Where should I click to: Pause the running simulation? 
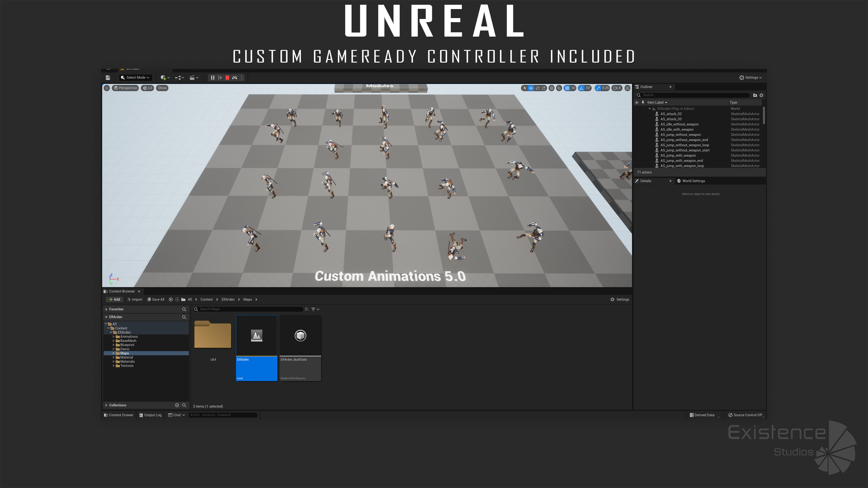[x=213, y=77]
